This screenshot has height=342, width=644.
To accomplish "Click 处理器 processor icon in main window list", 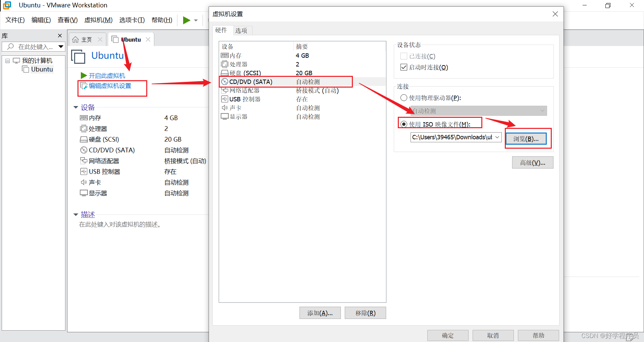I will pyautogui.click(x=84, y=129).
